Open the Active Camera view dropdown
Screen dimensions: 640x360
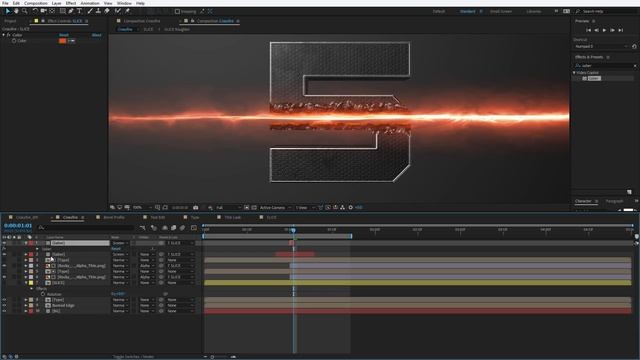pos(276,208)
